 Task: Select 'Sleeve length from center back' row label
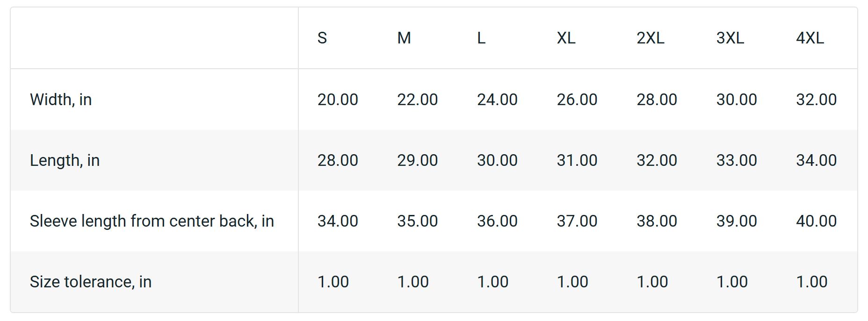(x=152, y=221)
